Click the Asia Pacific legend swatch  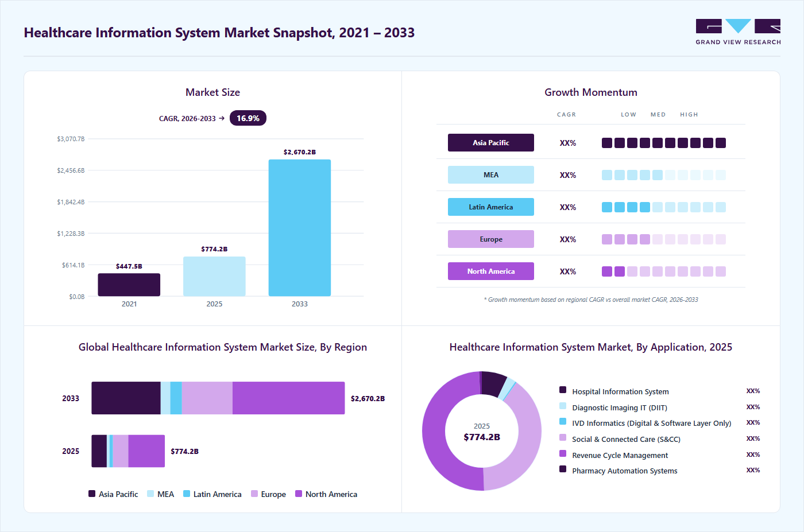92,494
